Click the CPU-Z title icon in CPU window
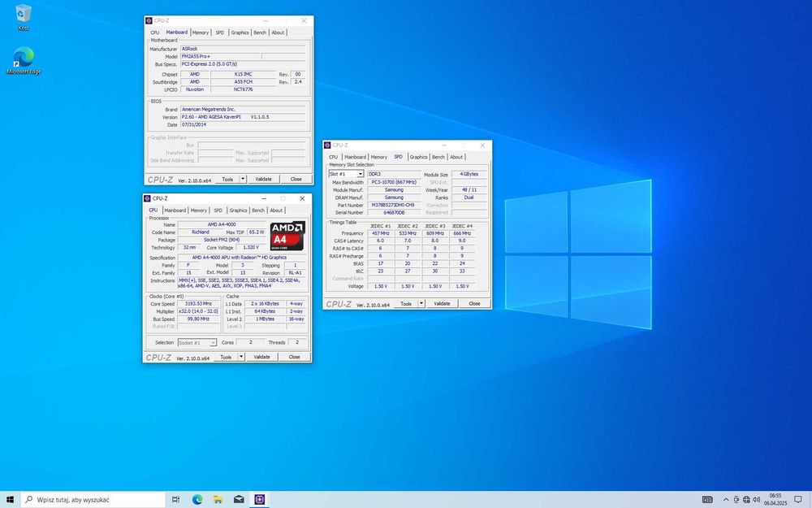Image resolution: width=812 pixels, height=508 pixels. tap(147, 198)
